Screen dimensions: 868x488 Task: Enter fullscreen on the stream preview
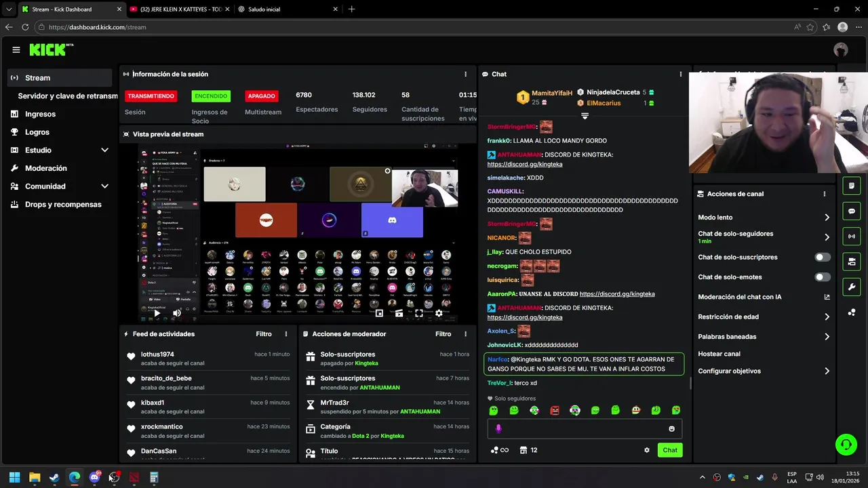point(419,313)
